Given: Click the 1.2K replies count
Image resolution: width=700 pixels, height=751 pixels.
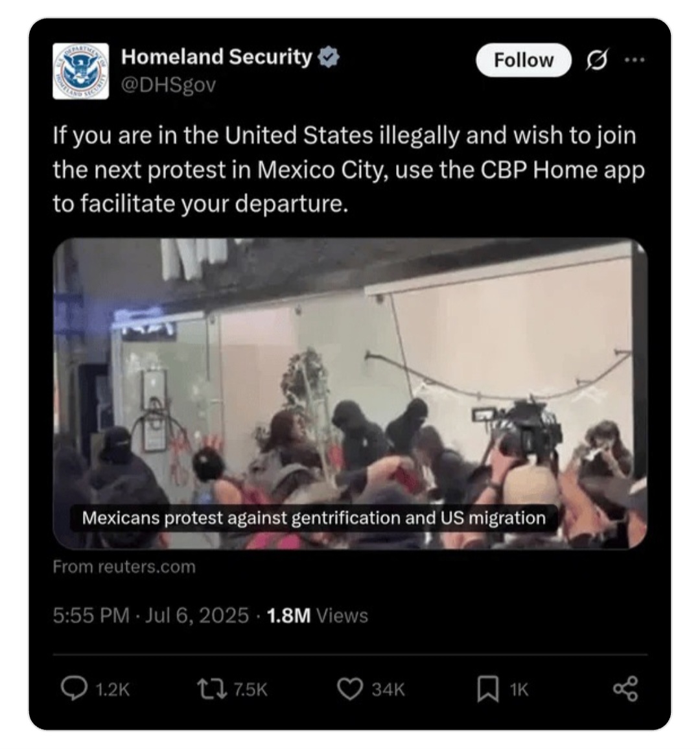Looking at the screenshot, I should [113, 689].
